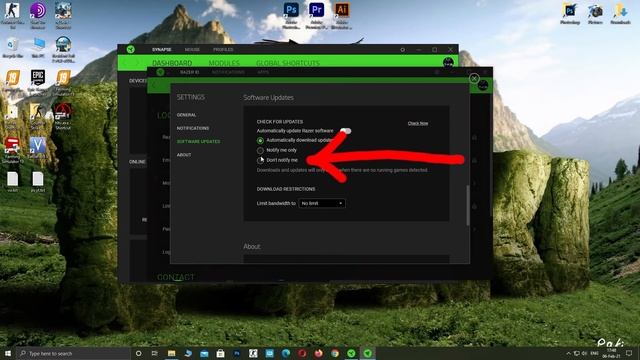Toggle Automatically update Razer software switch
Screen dimensions: 640x360
345,131
